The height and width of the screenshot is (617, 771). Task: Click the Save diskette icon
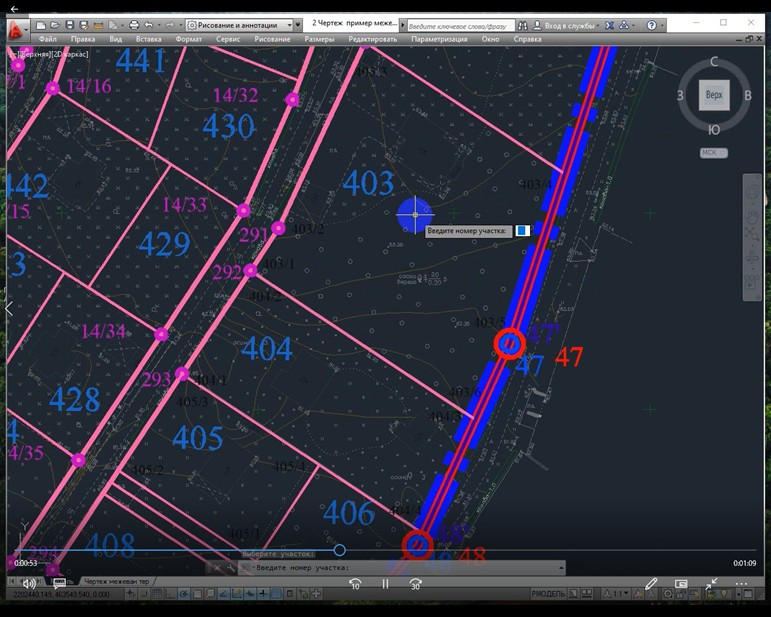(x=70, y=25)
